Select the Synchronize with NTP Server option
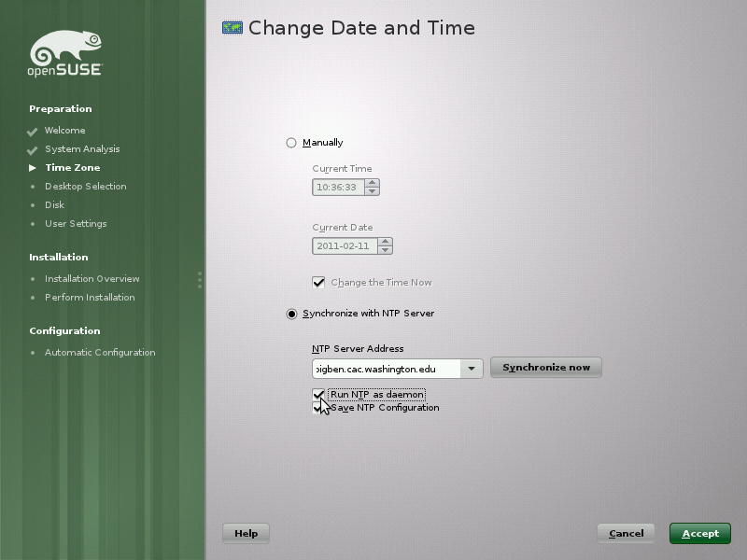This screenshot has width=747, height=560. click(x=292, y=314)
